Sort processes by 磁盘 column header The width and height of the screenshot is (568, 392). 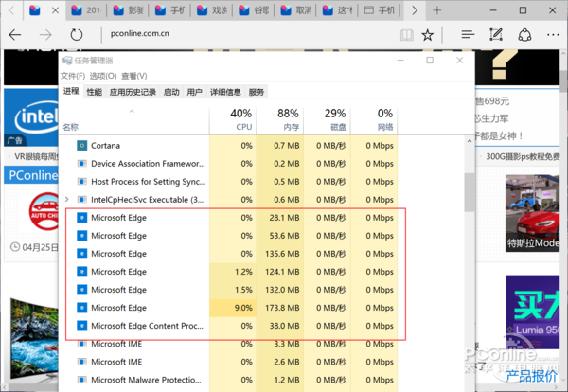click(x=328, y=120)
